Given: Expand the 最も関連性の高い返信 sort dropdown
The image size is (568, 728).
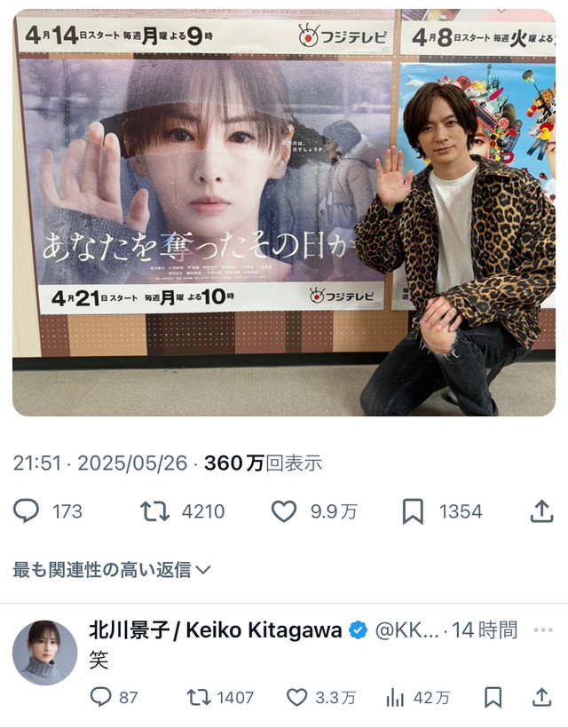Looking at the screenshot, I should (x=112, y=569).
